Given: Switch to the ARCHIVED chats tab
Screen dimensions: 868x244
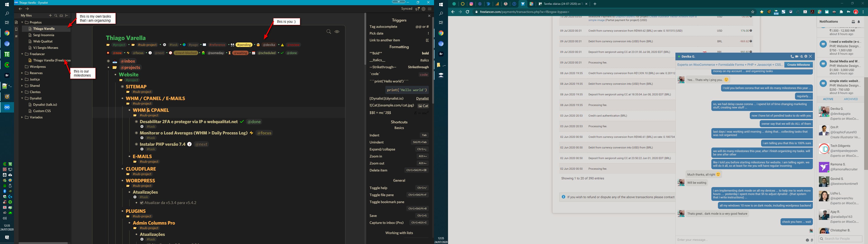Looking at the screenshot, I should click(850, 99).
